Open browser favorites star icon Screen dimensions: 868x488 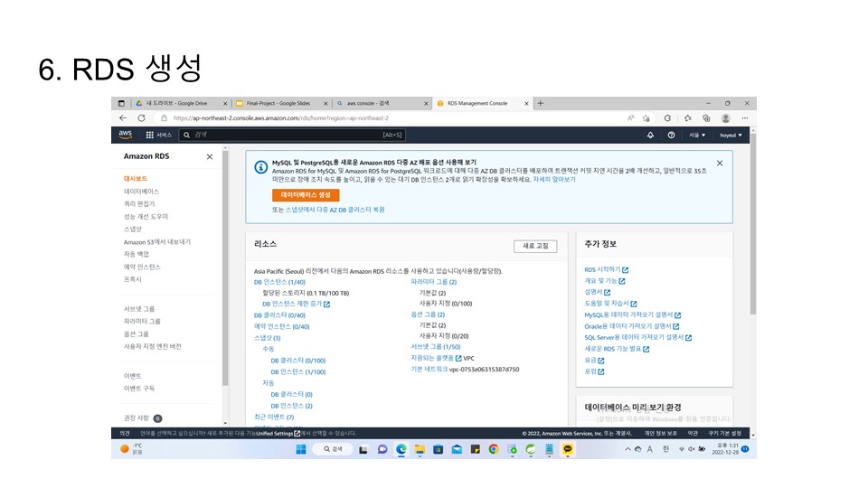pyautogui.click(x=687, y=117)
